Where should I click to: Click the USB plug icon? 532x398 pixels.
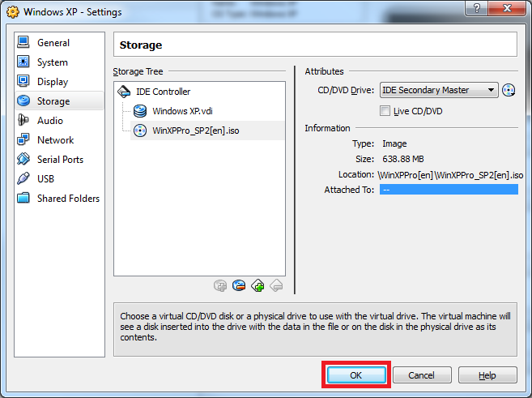coord(23,178)
